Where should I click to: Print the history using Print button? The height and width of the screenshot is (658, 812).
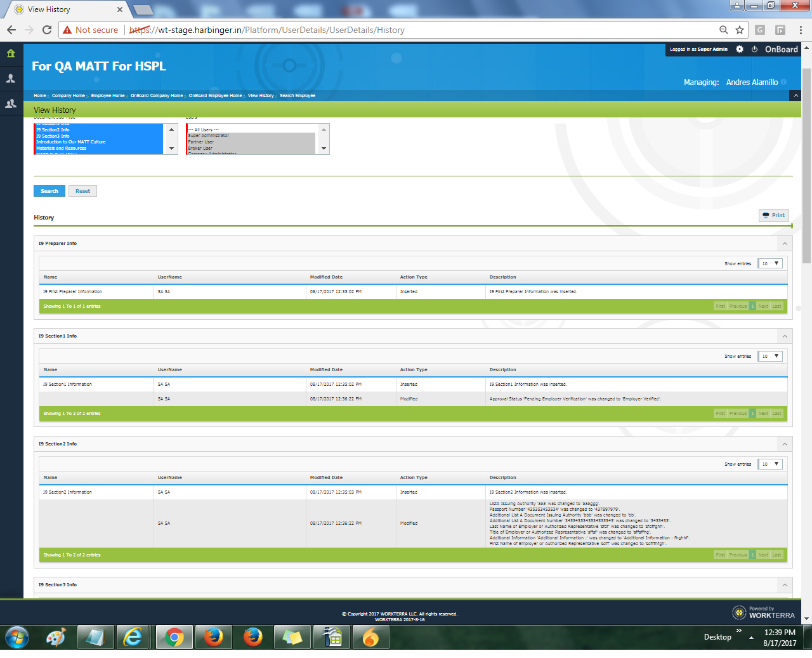(x=774, y=215)
